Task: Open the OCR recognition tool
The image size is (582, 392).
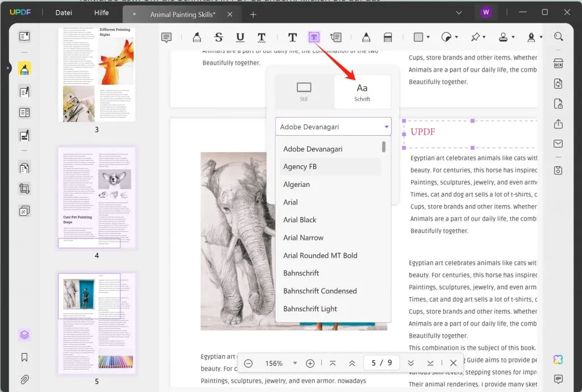Action: click(x=558, y=63)
